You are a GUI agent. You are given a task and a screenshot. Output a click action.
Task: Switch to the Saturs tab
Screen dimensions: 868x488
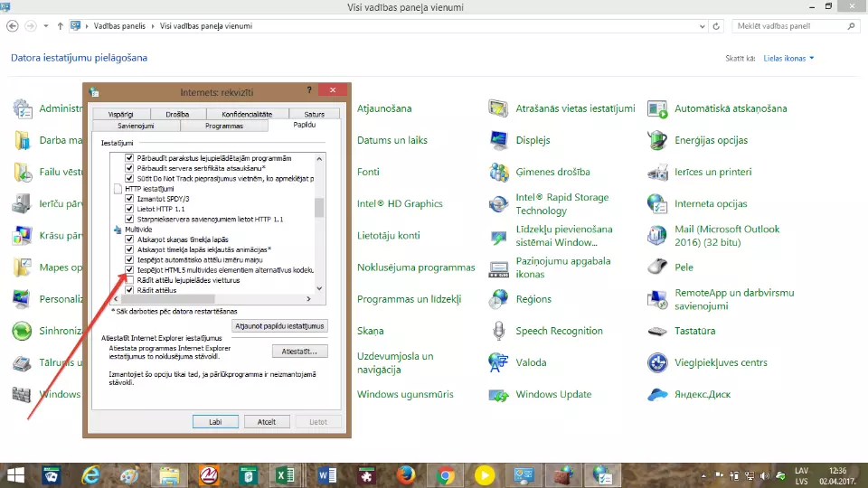click(x=314, y=114)
